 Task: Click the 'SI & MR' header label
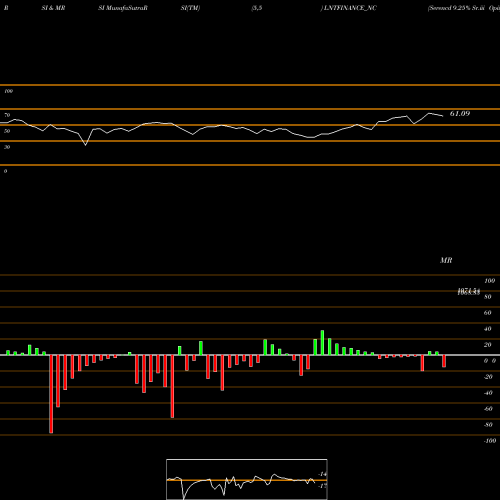pyautogui.click(x=53, y=8)
